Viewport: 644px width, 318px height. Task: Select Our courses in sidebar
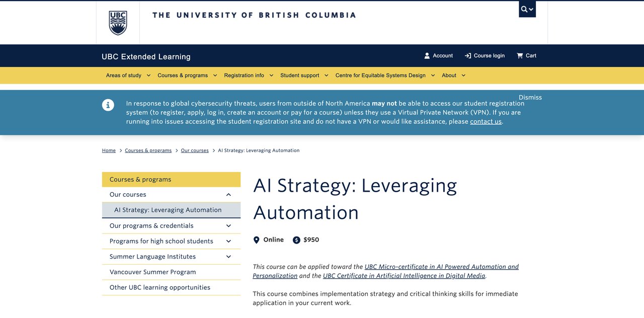(128, 195)
